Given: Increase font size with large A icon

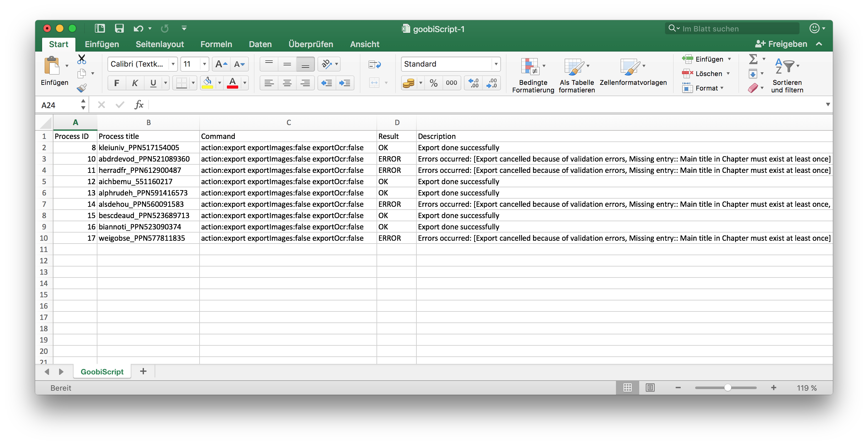Looking at the screenshot, I should (221, 64).
